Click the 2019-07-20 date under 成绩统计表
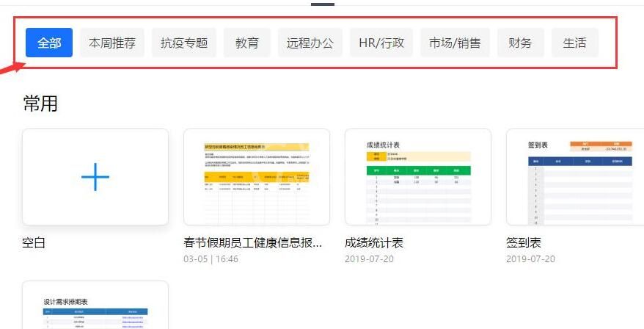The height and width of the screenshot is (329, 644). [369, 259]
